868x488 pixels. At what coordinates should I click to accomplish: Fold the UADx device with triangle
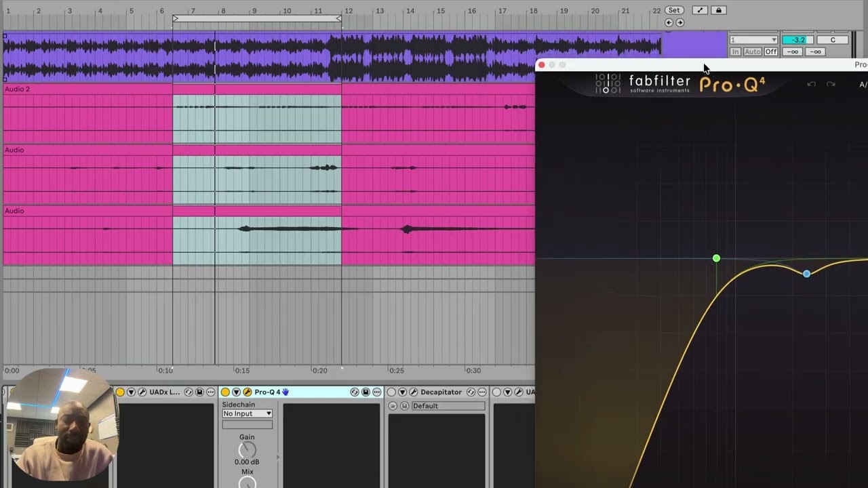tap(131, 392)
